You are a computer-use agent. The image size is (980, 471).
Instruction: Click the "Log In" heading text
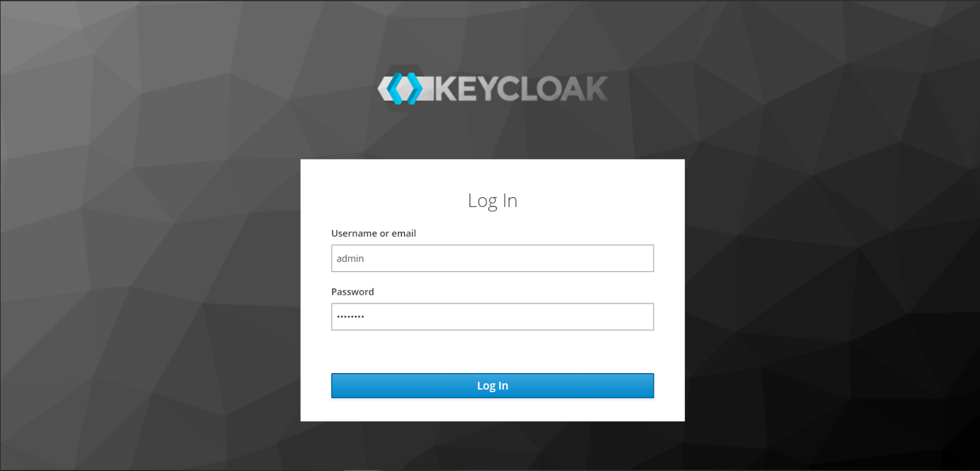492,201
